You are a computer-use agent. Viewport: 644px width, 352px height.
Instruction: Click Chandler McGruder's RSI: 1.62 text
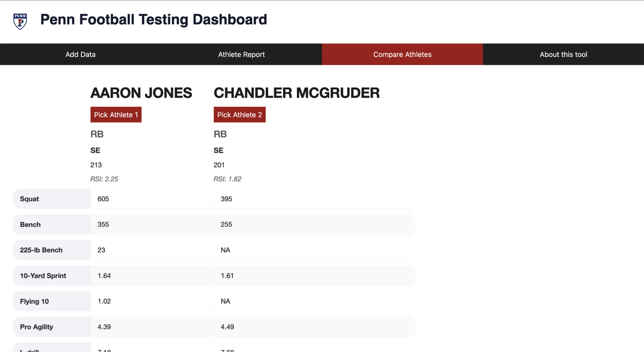click(228, 179)
